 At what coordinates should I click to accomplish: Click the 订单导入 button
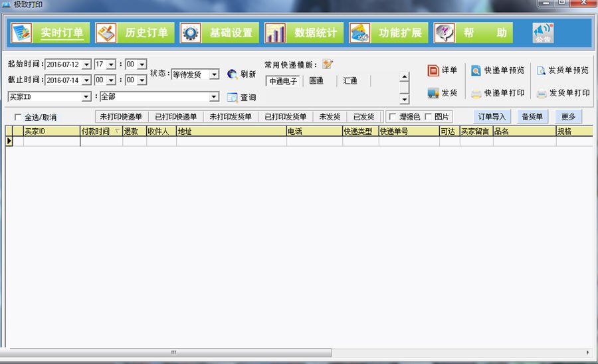(x=492, y=117)
